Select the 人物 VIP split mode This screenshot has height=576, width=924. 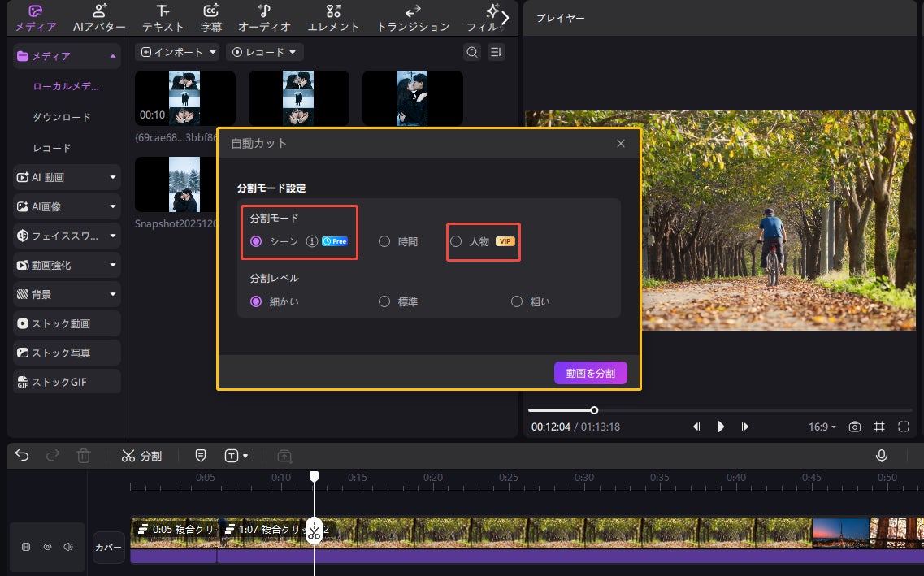click(x=456, y=241)
